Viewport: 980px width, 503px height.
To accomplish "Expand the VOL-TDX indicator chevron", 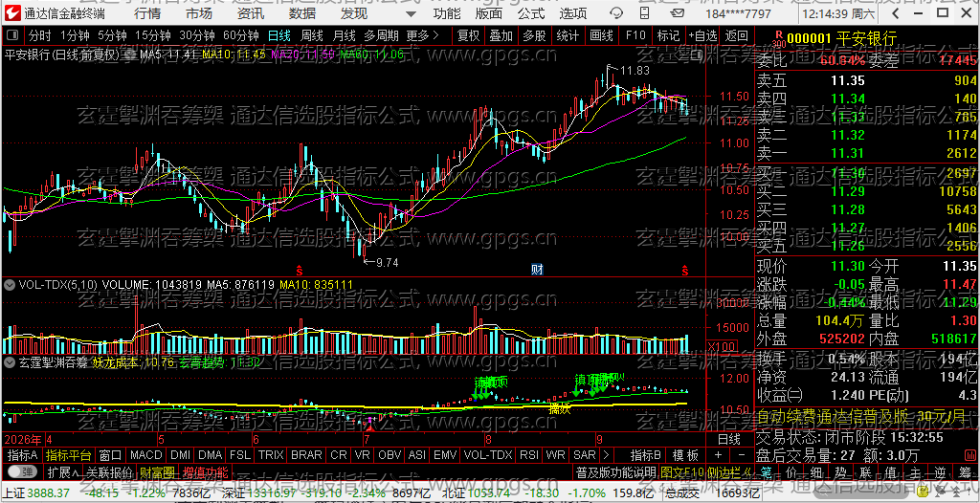I will pos(10,285).
